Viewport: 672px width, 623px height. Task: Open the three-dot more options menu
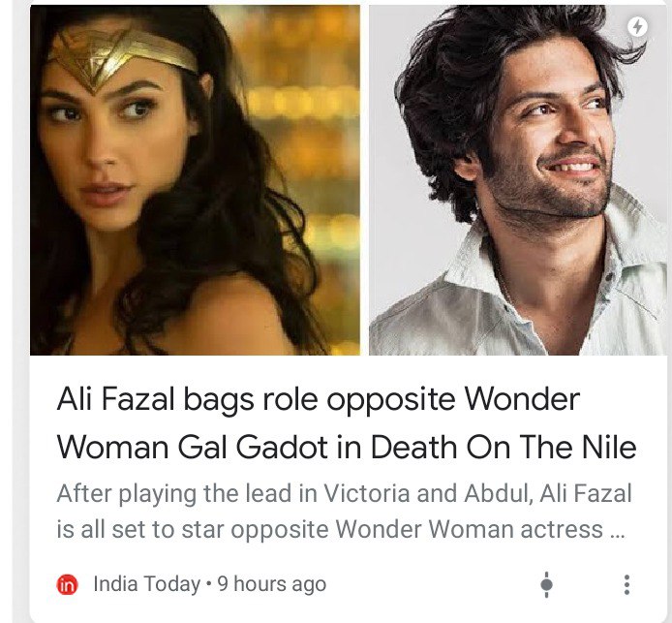tap(626, 584)
